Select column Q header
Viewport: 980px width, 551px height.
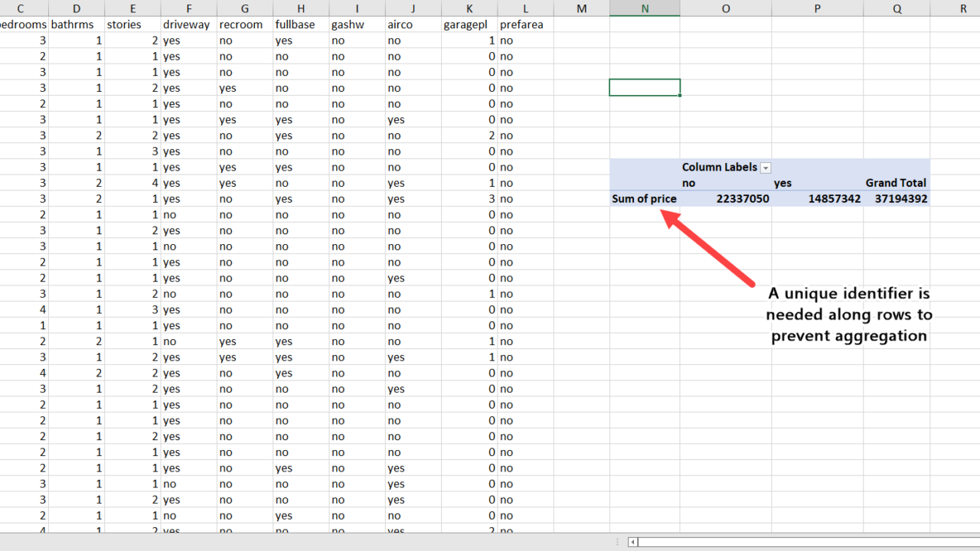point(897,8)
